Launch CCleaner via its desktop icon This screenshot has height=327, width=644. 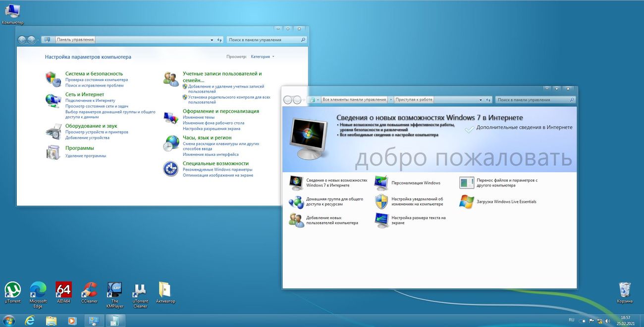pyautogui.click(x=89, y=292)
